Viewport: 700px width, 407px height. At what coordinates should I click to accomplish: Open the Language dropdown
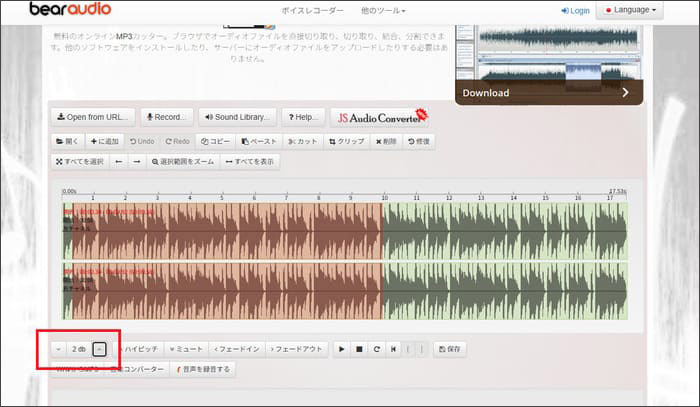(x=629, y=10)
